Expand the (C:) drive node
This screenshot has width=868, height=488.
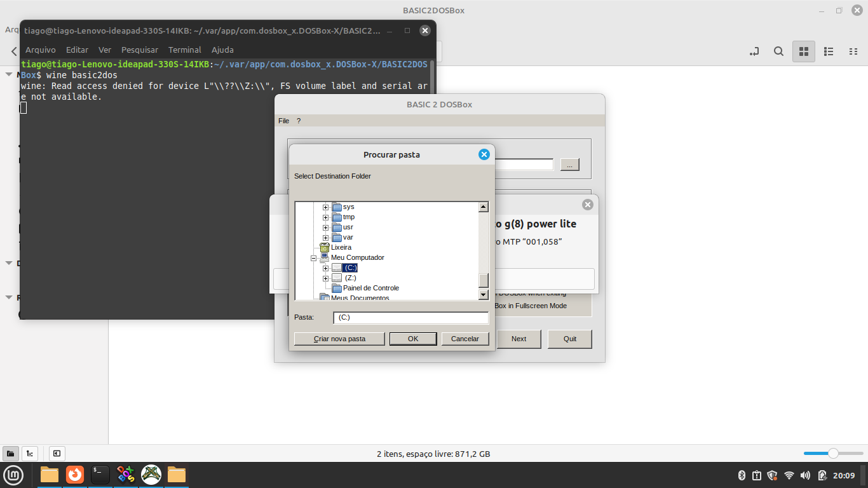[326, 268]
